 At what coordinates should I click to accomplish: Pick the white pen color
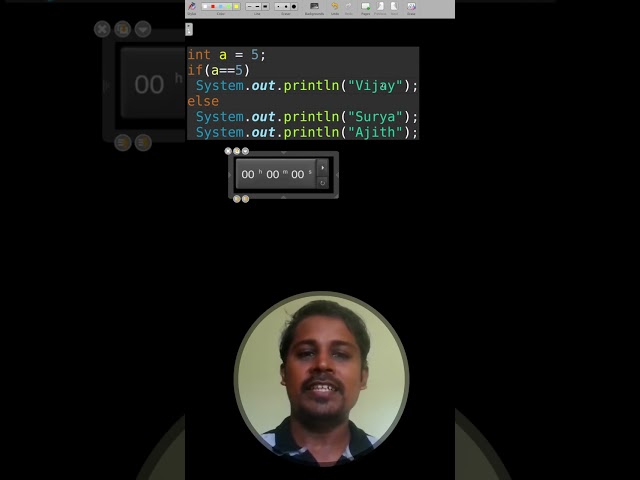coord(205,7)
